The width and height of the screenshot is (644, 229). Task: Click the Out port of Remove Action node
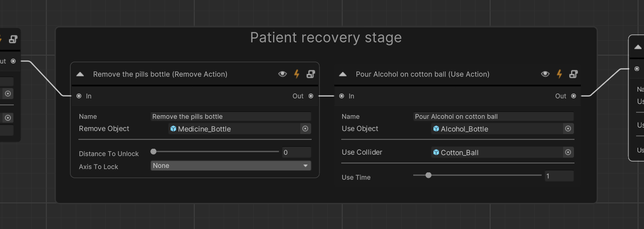pos(311,96)
